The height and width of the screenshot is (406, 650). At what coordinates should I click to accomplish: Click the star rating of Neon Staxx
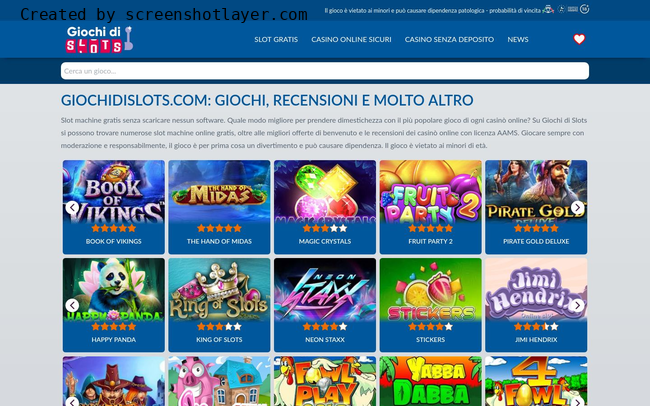325,326
